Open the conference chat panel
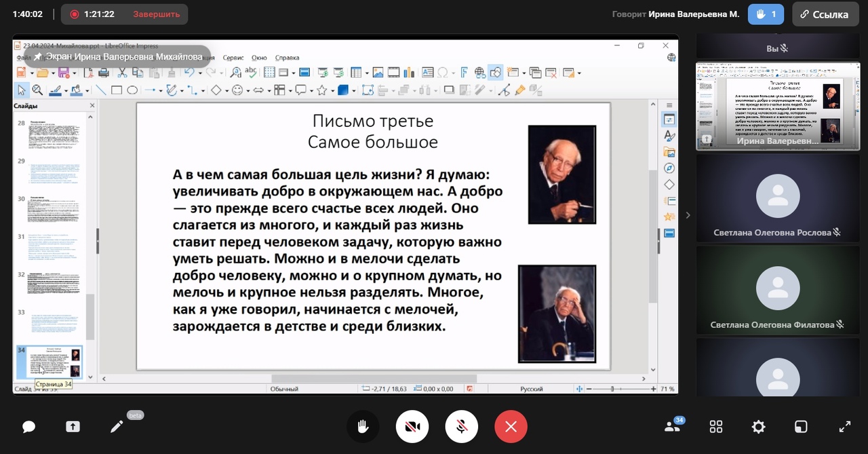The width and height of the screenshot is (868, 454). point(28,427)
